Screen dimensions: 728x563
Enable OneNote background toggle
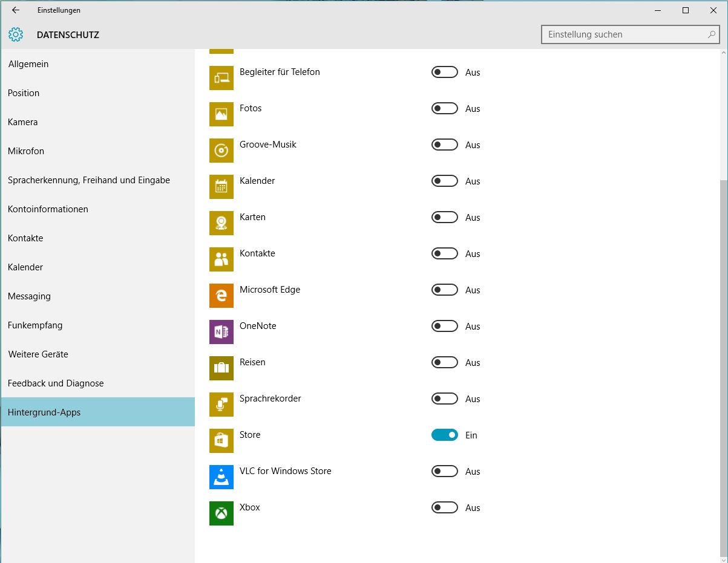click(x=445, y=326)
